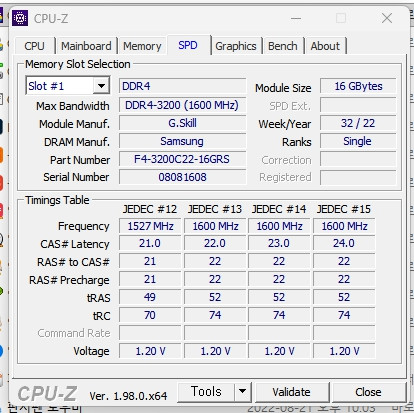The image size is (414, 413).
Task: Click the JEDEC #14 column header
Action: [x=279, y=209]
